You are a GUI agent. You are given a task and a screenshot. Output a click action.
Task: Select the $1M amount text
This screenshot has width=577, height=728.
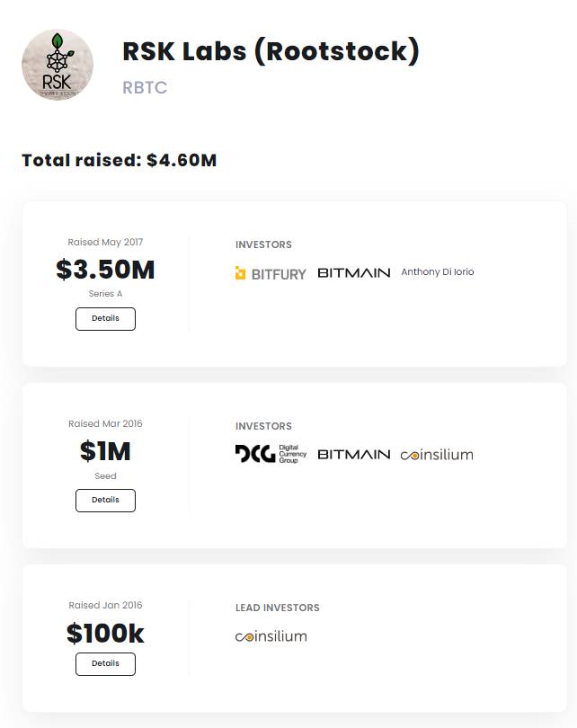click(x=105, y=451)
